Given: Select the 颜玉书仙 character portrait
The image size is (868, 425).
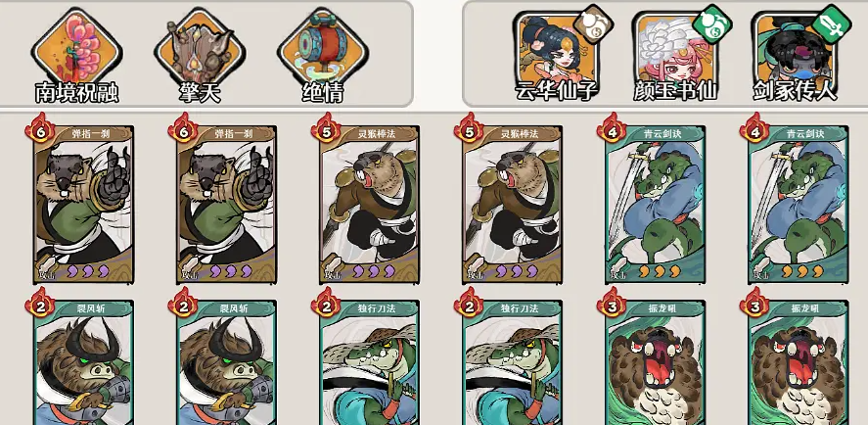Looking at the screenshot, I should (x=676, y=49).
